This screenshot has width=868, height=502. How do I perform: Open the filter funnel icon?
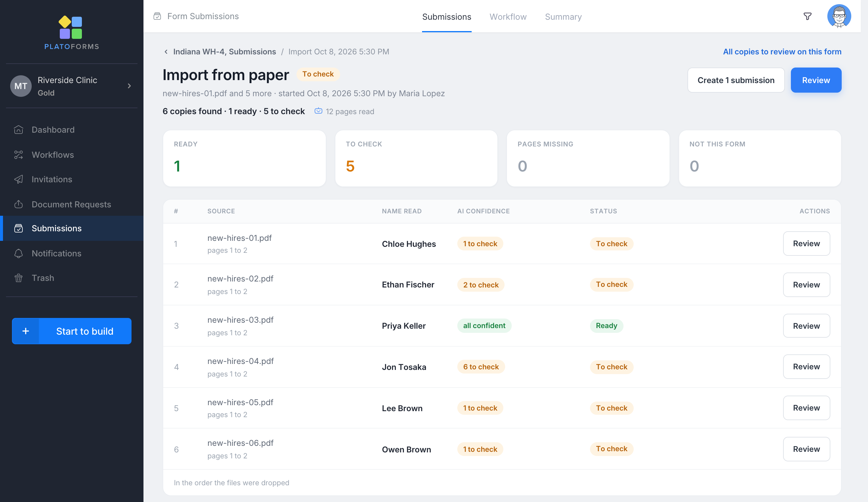[x=807, y=16]
